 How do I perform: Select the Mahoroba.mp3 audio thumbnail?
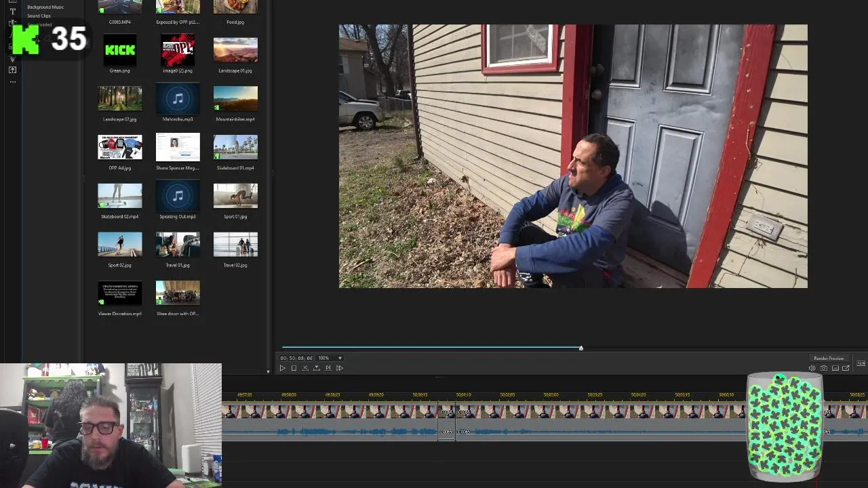(x=178, y=98)
